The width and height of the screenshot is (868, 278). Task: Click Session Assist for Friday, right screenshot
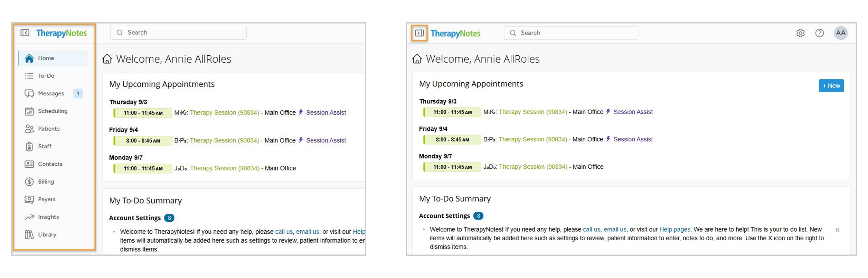coord(633,139)
